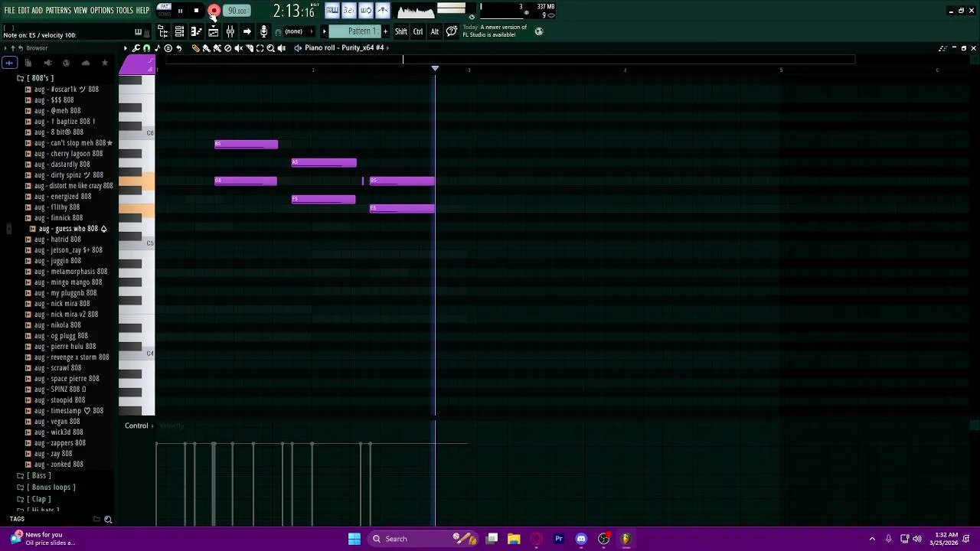The height and width of the screenshot is (551, 980).
Task: Toggle the Shift modifier button
Action: pos(401,31)
